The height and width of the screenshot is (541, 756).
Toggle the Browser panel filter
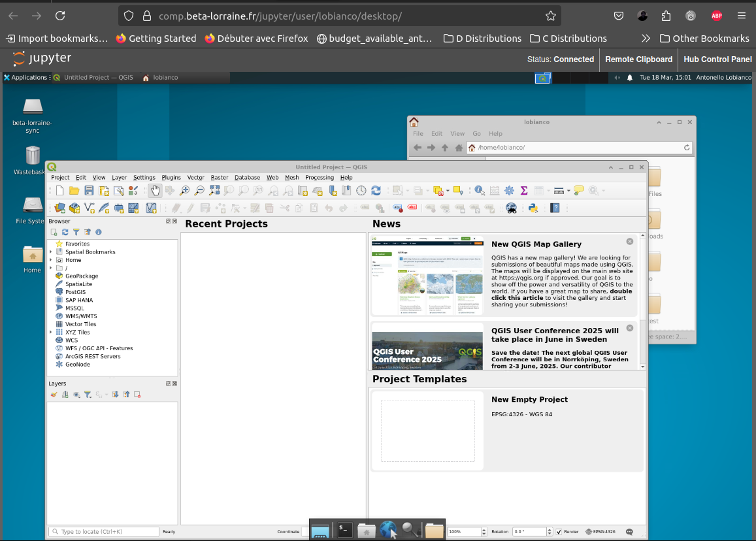[76, 232]
